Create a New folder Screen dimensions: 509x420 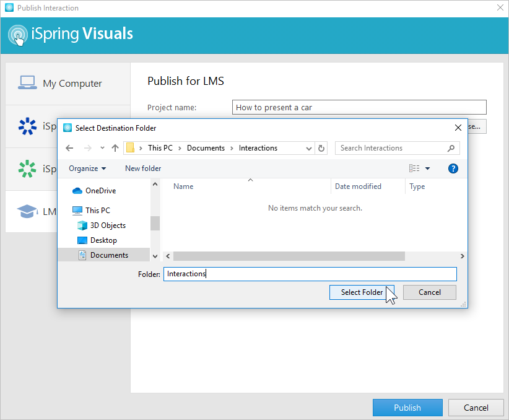point(143,168)
